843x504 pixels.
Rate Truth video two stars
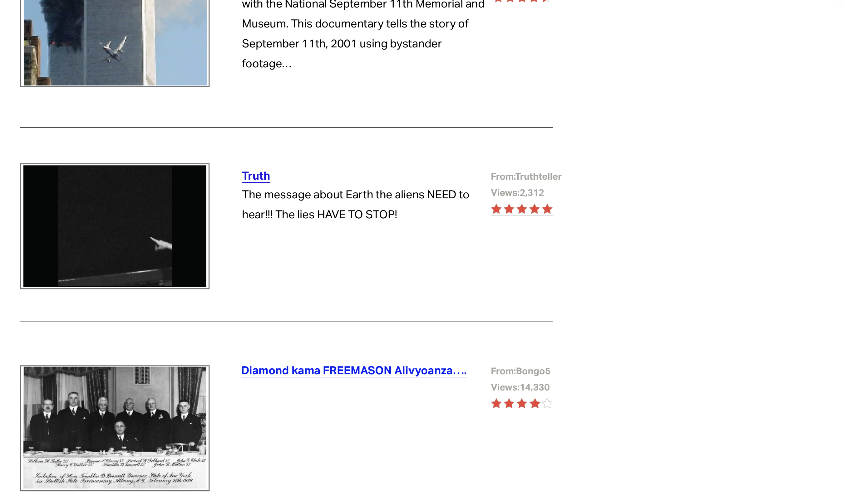[x=509, y=209]
